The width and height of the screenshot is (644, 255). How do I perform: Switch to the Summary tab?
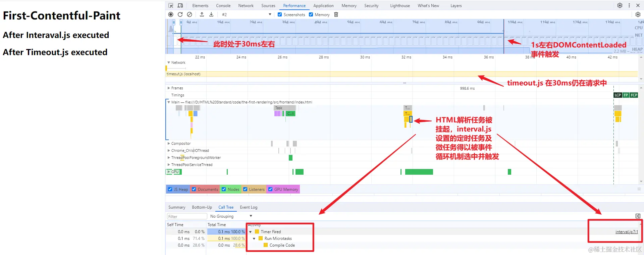pyautogui.click(x=177, y=207)
